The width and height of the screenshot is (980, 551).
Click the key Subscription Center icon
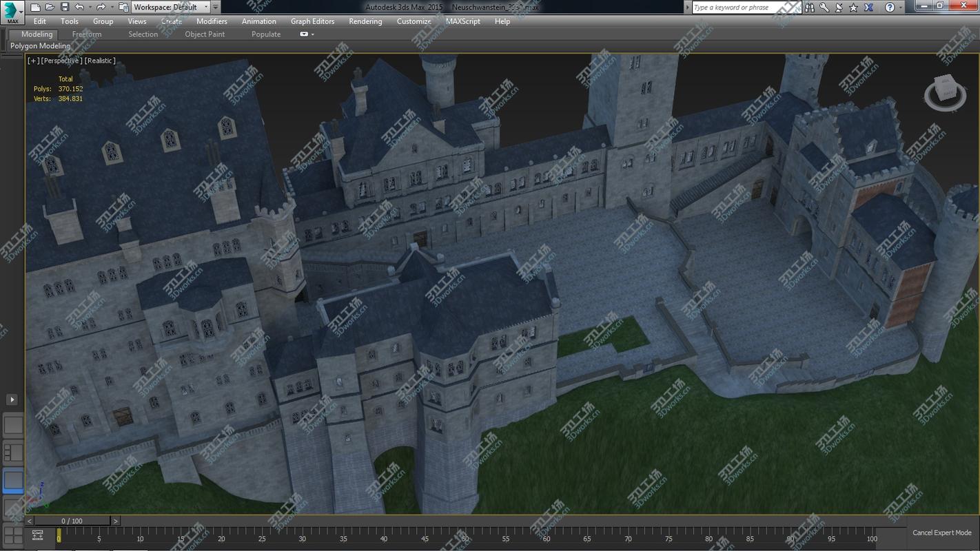pyautogui.click(x=824, y=8)
